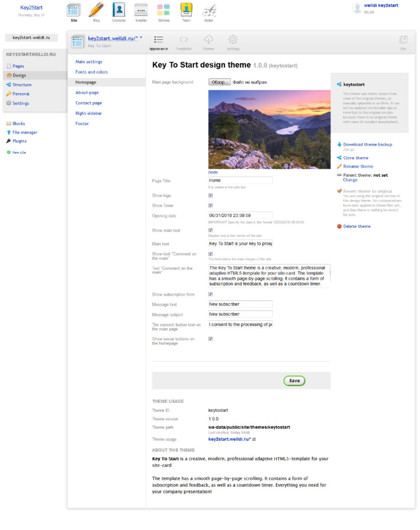Open the Stickies app icon
Viewport: 420px width, 530px height.
pos(163,11)
